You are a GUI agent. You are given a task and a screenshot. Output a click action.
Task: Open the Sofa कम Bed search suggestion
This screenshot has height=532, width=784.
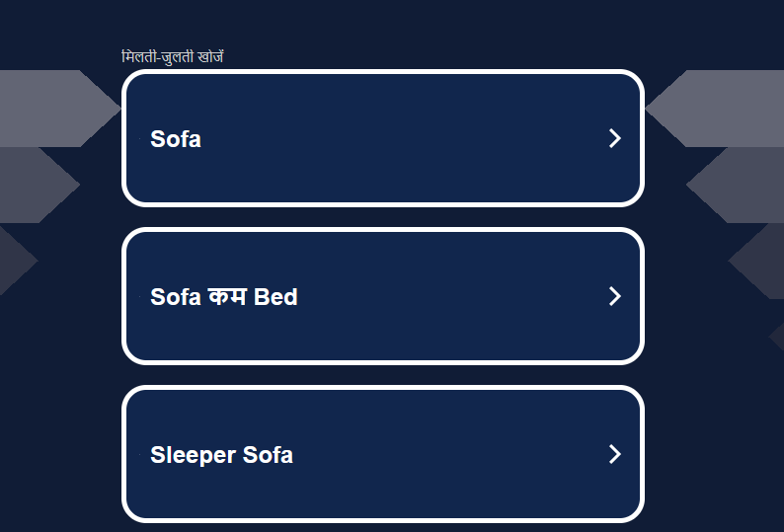coord(224,297)
